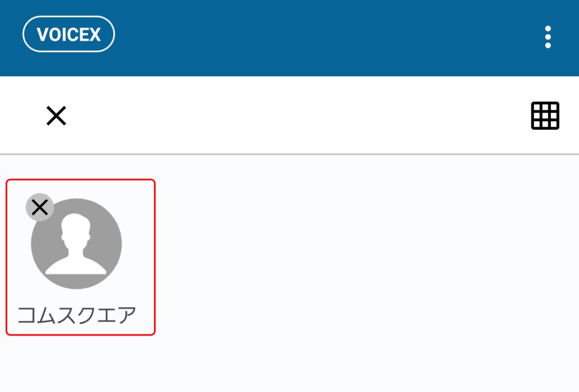This screenshot has width=579, height=392.
Task: Click the blue VOICEX header bar
Action: 289,38
